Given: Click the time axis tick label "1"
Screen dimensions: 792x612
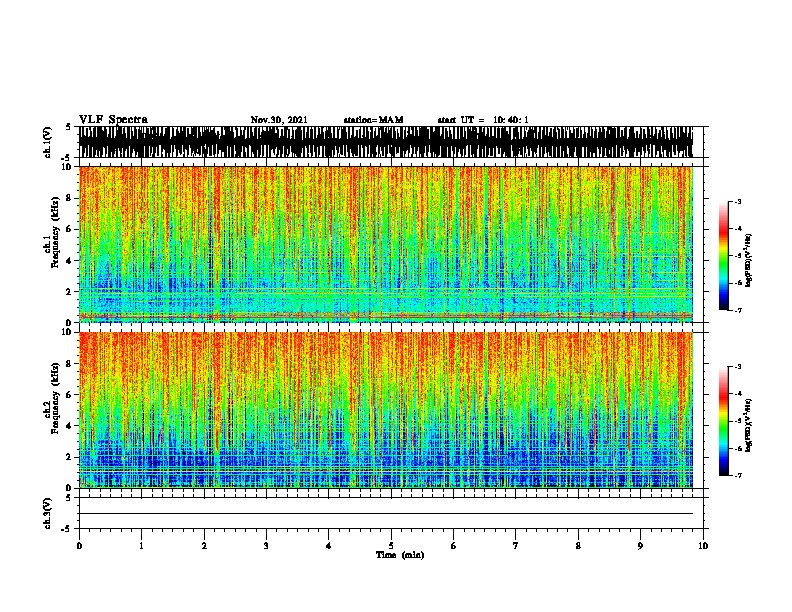Looking at the screenshot, I should tap(141, 546).
